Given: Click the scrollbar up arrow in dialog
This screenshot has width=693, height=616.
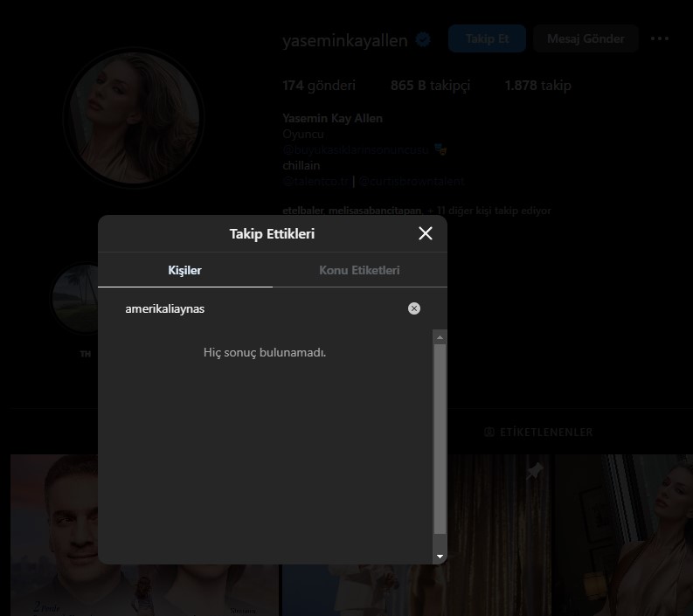Looking at the screenshot, I should 440,337.
